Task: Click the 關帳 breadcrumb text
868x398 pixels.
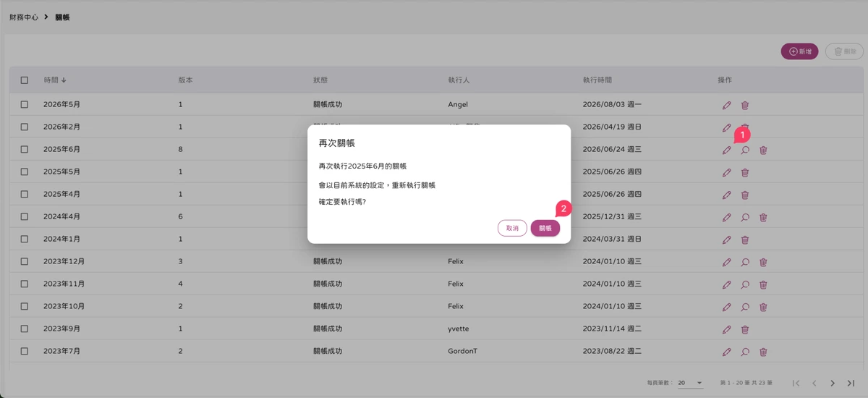Action: click(63, 17)
